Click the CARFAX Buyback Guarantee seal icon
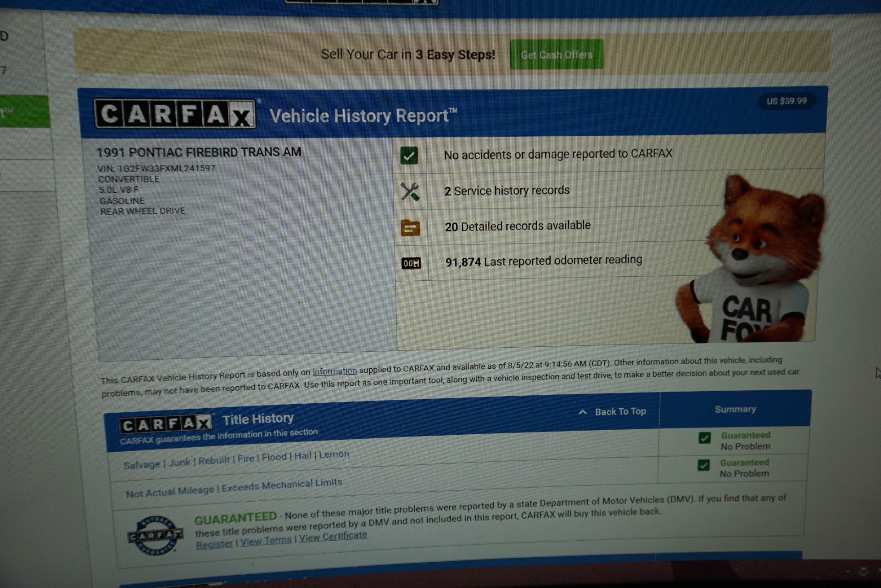Image resolution: width=881 pixels, height=588 pixels. coord(155,535)
